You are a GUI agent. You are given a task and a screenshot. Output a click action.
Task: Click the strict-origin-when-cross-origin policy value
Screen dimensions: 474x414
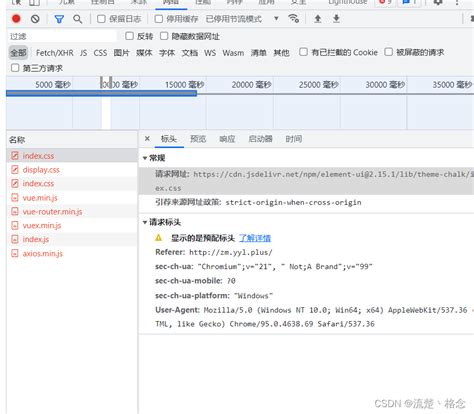(x=293, y=202)
